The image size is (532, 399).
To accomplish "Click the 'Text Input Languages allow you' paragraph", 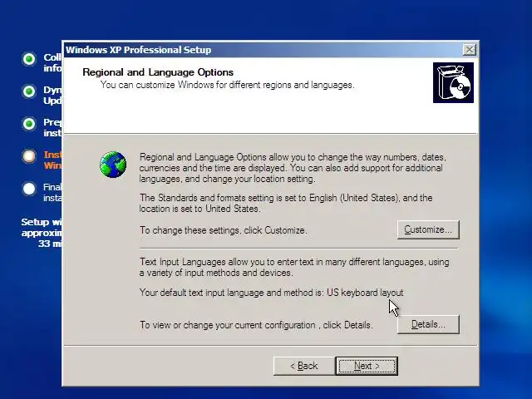I will click(x=294, y=268).
